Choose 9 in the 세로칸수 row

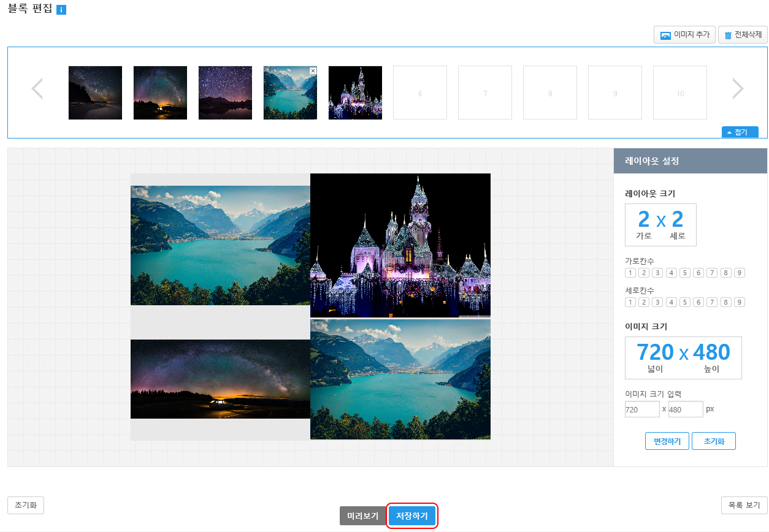pyautogui.click(x=740, y=302)
